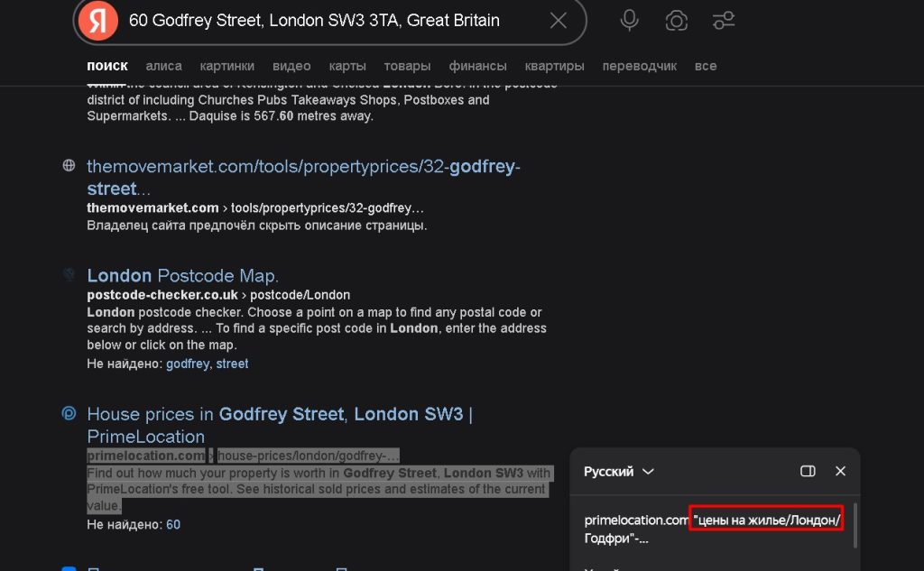Toggle translator side panel view icon
The image size is (924, 571).
tap(808, 471)
